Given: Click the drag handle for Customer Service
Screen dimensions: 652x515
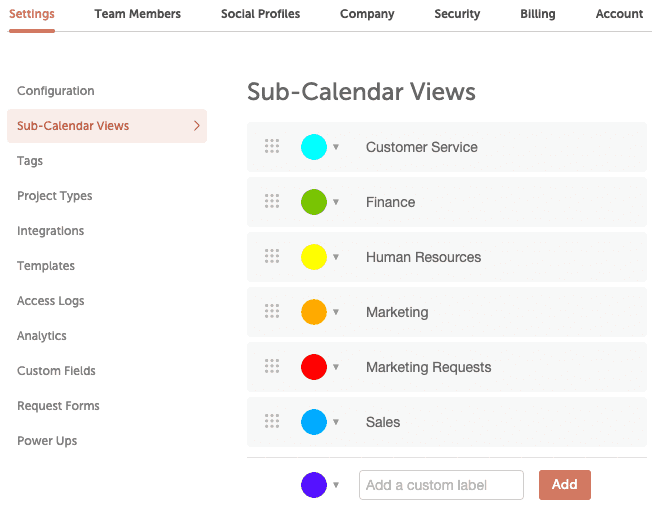Looking at the screenshot, I should [272, 146].
